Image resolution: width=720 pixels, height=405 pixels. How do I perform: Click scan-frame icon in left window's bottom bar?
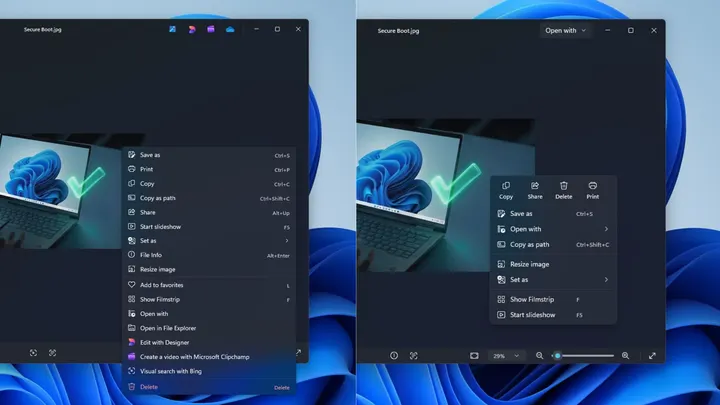52,353
